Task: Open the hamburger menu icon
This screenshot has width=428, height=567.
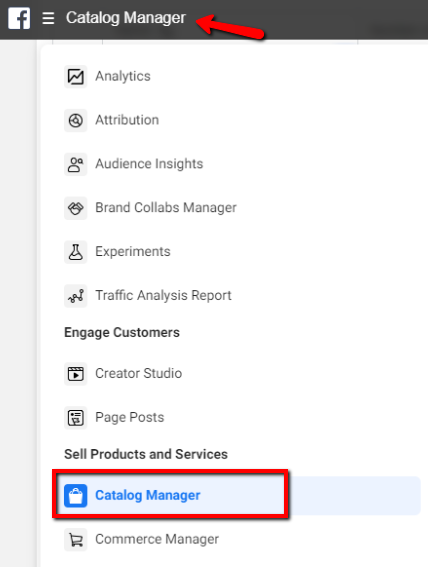Action: click(48, 18)
